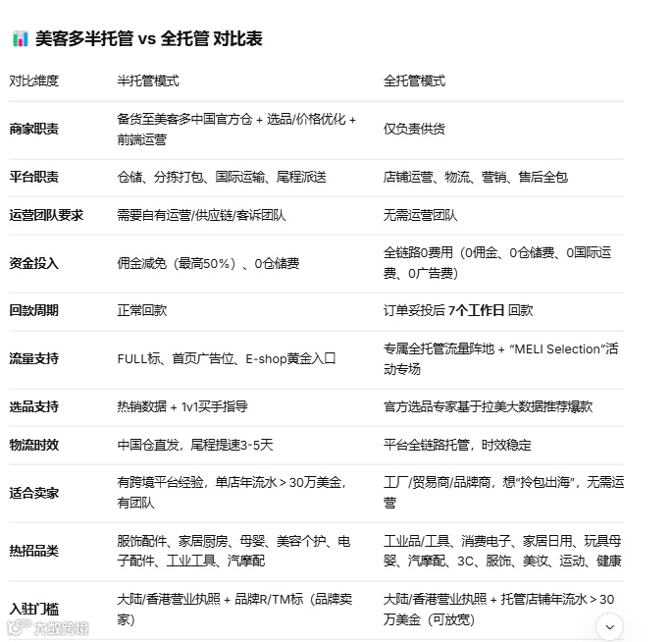Select the '热招品类' row label
This screenshot has width=672, height=642.
(x=34, y=551)
